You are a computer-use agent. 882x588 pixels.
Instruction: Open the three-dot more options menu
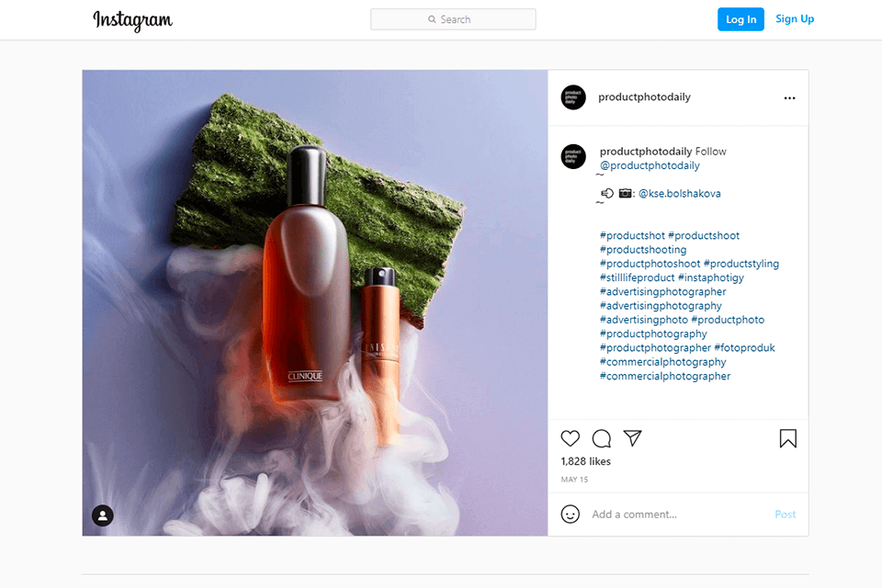pyautogui.click(x=790, y=98)
